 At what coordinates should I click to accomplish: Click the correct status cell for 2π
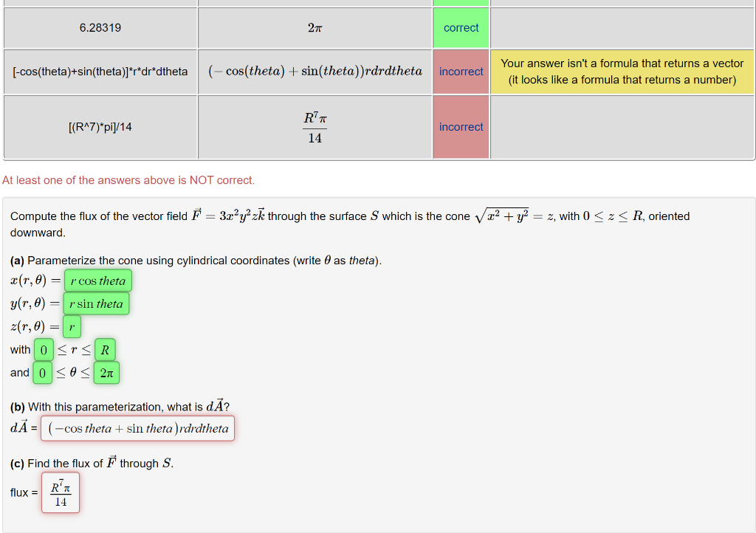(x=460, y=27)
